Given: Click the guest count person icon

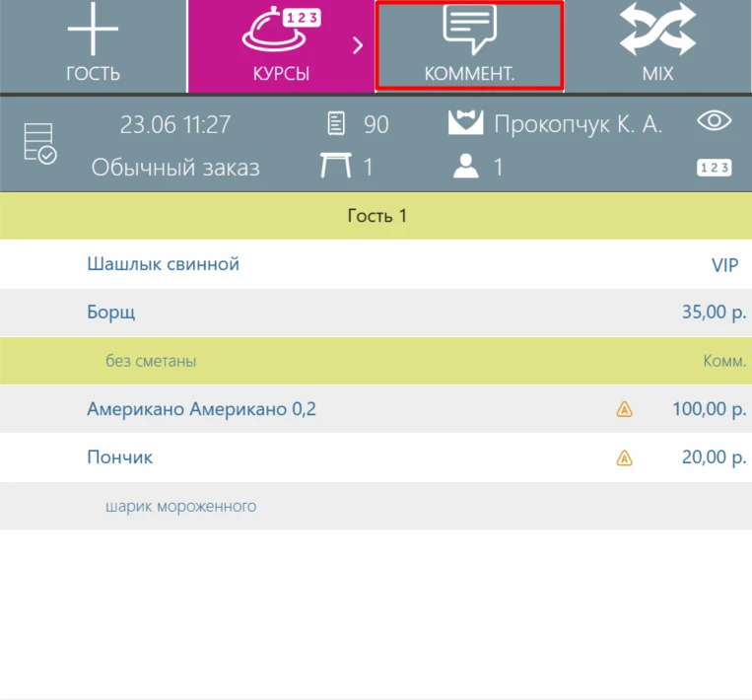Looking at the screenshot, I should click(465, 166).
